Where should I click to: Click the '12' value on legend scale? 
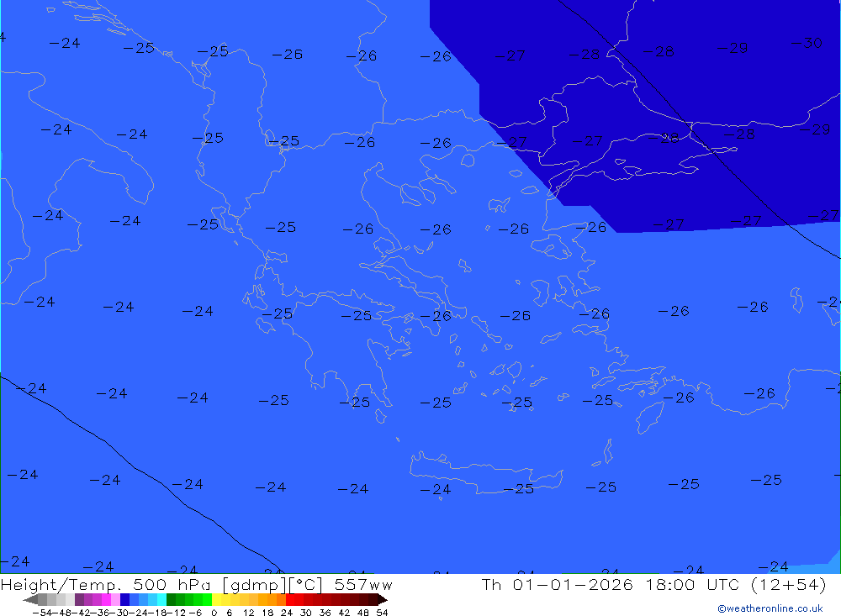tap(249, 613)
